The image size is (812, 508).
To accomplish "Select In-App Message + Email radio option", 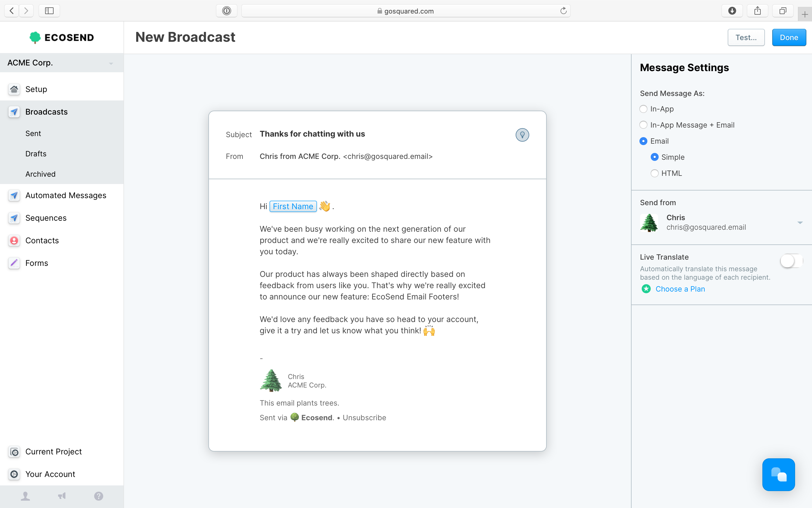I will tap(643, 125).
